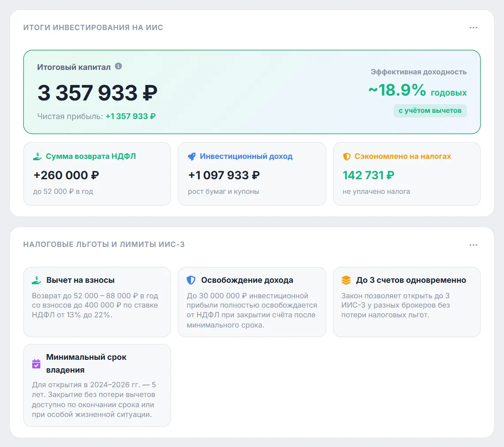
Task: Click the ~18.9% effective yield figure
Action: click(397, 90)
